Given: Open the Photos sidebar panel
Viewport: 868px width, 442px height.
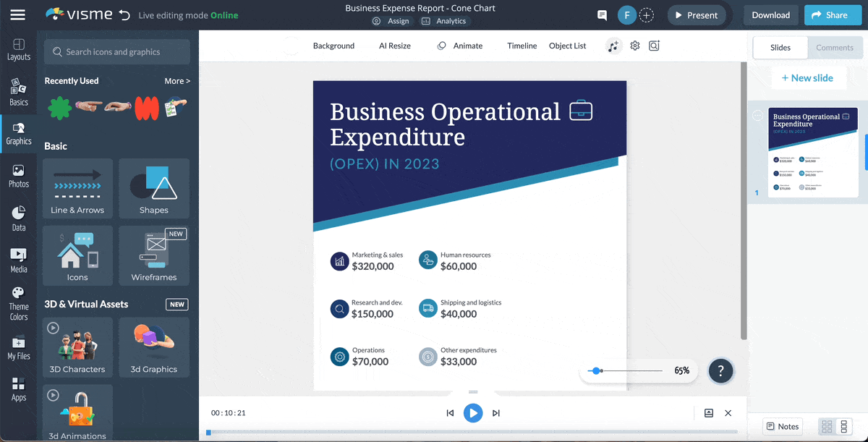Looking at the screenshot, I should (x=19, y=176).
